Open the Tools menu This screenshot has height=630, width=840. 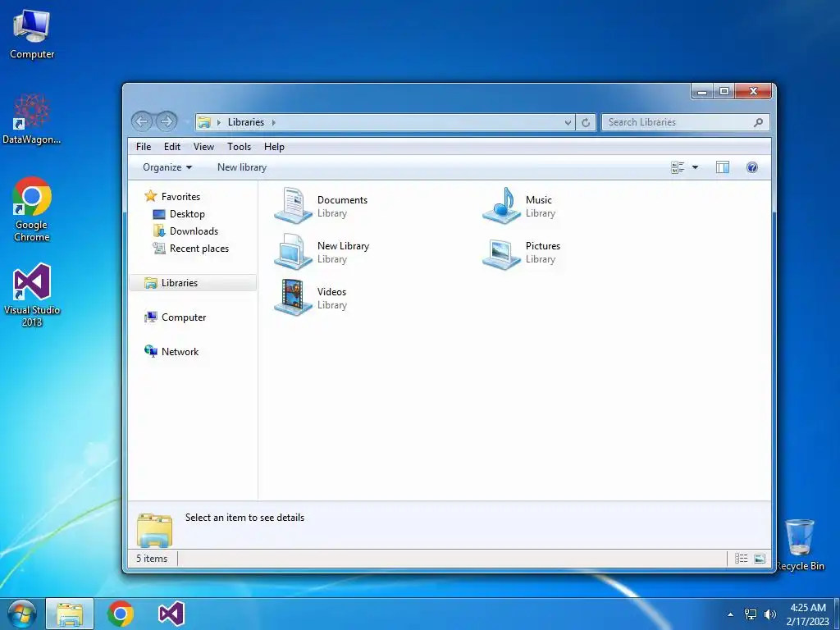[239, 147]
